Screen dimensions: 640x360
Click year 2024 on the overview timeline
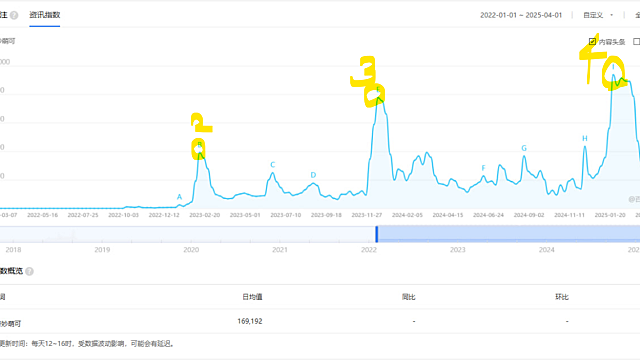coord(547,250)
